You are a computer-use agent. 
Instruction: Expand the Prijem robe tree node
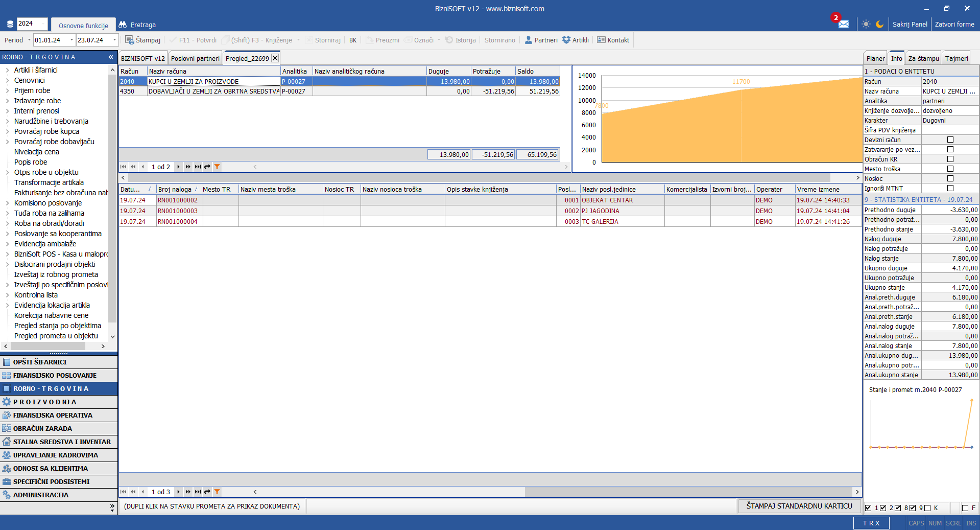[7, 90]
